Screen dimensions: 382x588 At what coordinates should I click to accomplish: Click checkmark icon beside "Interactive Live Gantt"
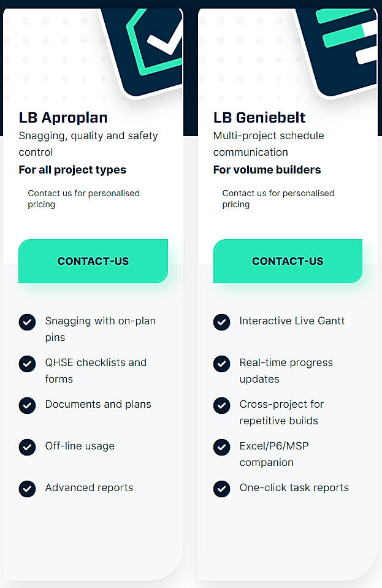pyautogui.click(x=221, y=322)
